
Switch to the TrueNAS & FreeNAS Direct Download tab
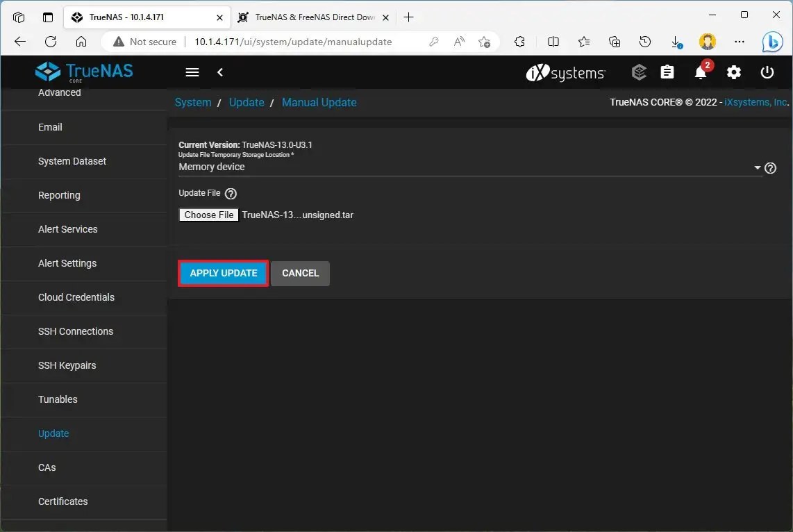coord(311,17)
